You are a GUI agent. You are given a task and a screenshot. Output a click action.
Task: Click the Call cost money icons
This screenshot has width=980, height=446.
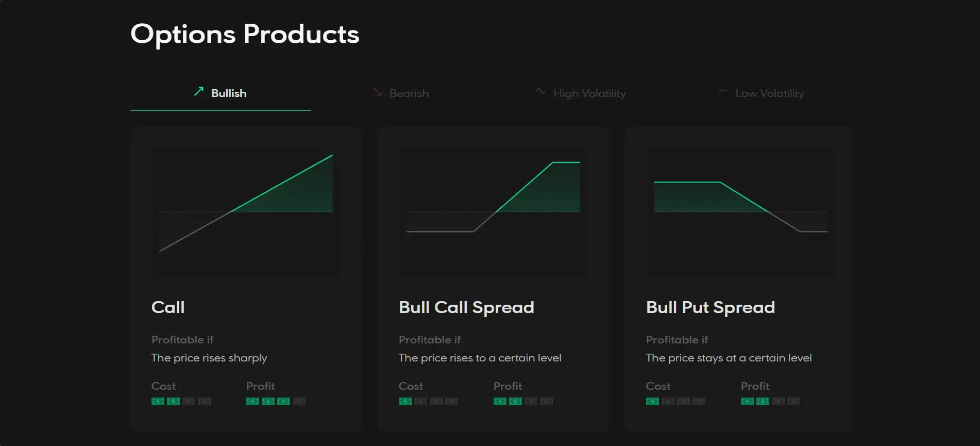(x=181, y=401)
